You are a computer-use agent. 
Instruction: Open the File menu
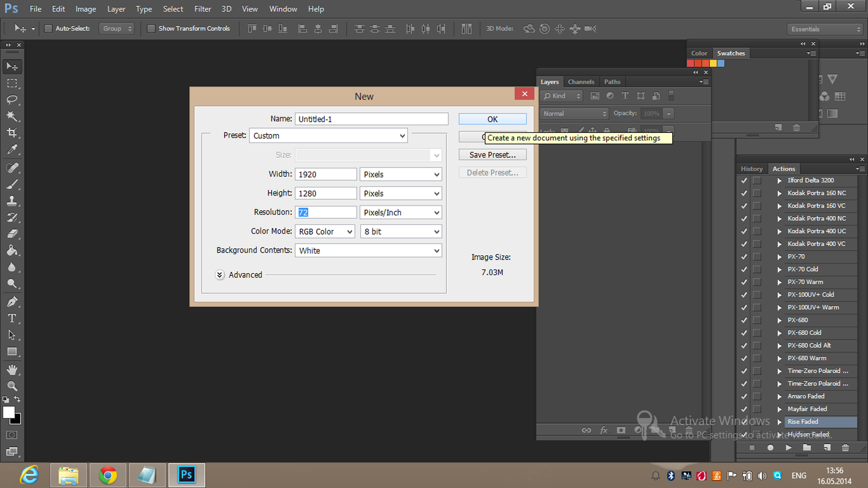(x=35, y=9)
